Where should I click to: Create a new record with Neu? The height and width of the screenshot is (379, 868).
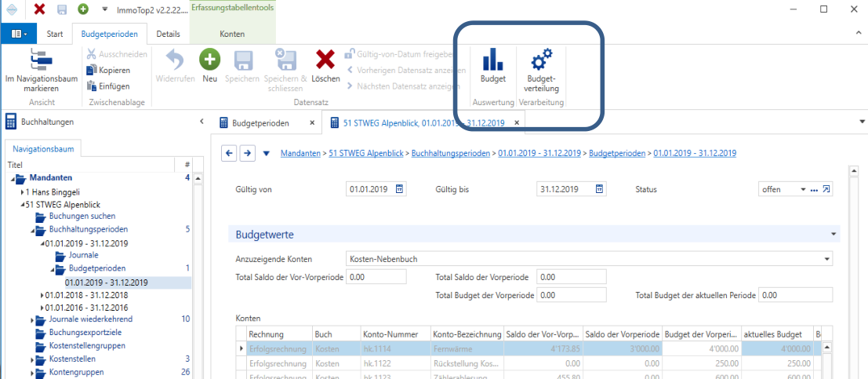coord(210,66)
